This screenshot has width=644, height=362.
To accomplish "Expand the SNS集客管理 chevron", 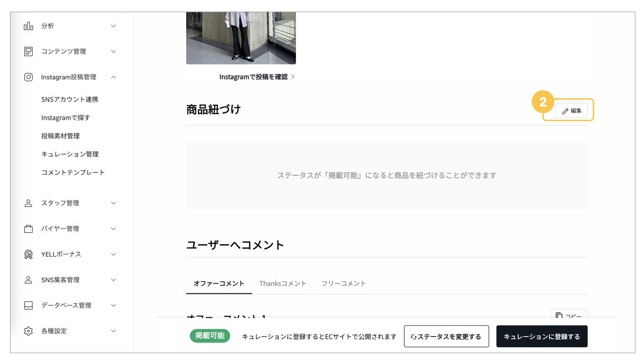I will (113, 280).
